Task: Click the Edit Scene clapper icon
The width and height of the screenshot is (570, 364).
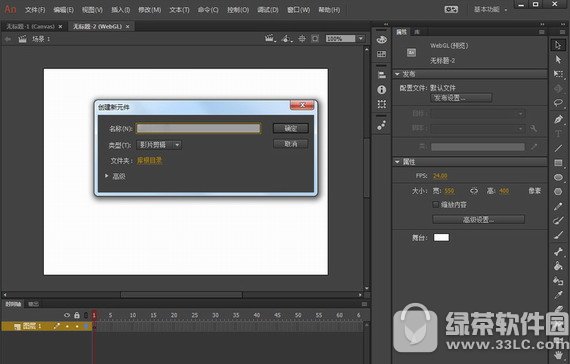Action: [269, 39]
